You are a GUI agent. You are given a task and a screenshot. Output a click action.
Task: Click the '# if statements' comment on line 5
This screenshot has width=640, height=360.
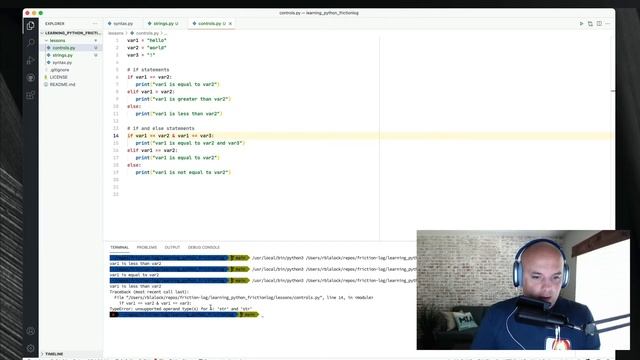148,70
